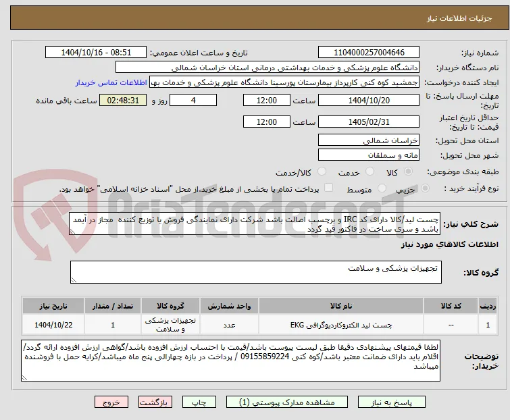Click the کد کالا column header
This screenshot has height=420, width=510.
click(x=451, y=306)
